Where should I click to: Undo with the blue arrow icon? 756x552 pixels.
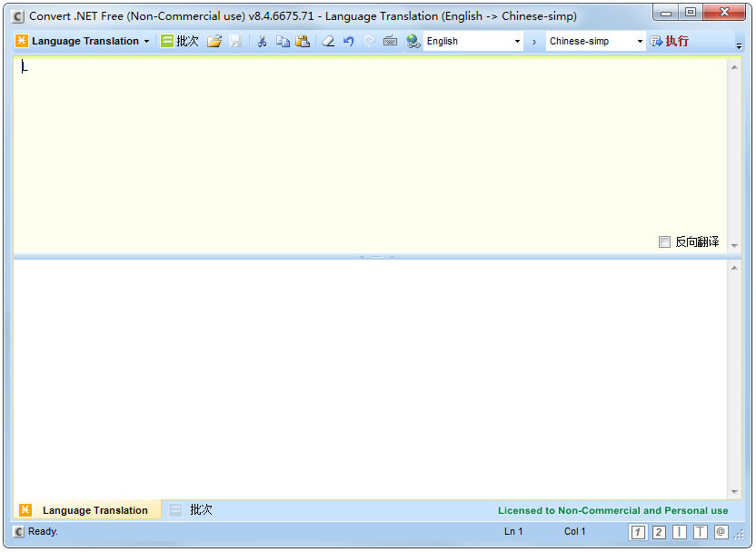[349, 42]
